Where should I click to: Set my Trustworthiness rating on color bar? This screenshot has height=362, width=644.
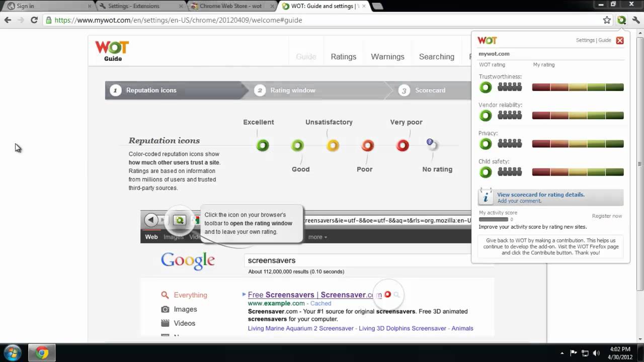tap(578, 87)
